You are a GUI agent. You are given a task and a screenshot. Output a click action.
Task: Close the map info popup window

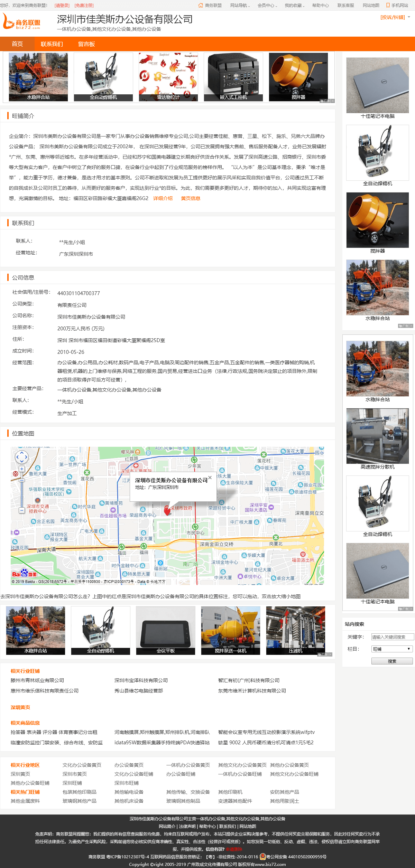(210, 478)
